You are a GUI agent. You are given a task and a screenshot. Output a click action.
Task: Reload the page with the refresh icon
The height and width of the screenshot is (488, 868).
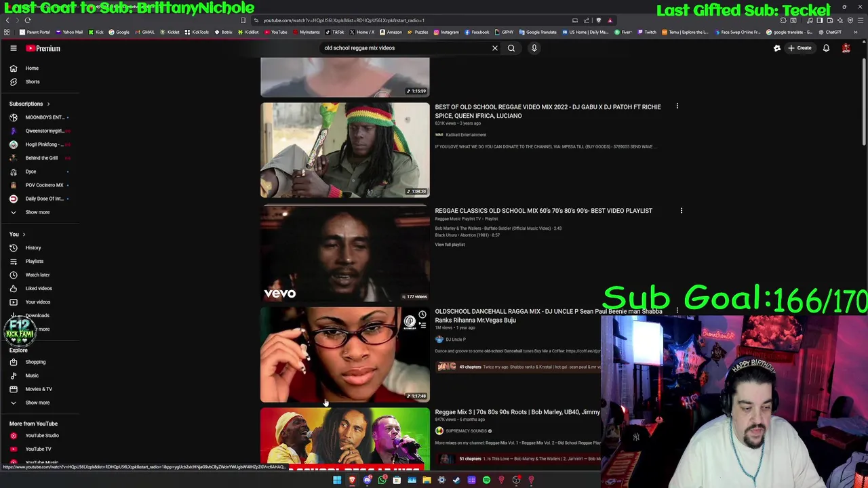click(x=28, y=20)
